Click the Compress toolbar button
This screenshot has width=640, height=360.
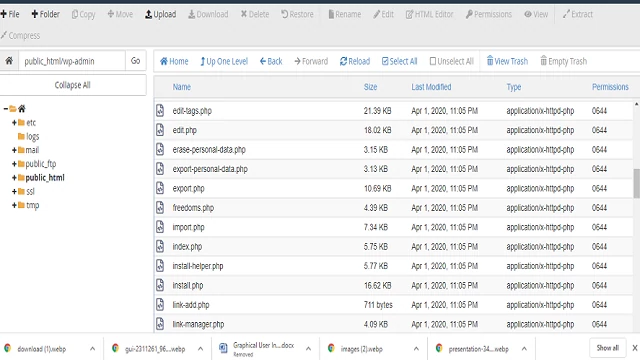[20, 36]
